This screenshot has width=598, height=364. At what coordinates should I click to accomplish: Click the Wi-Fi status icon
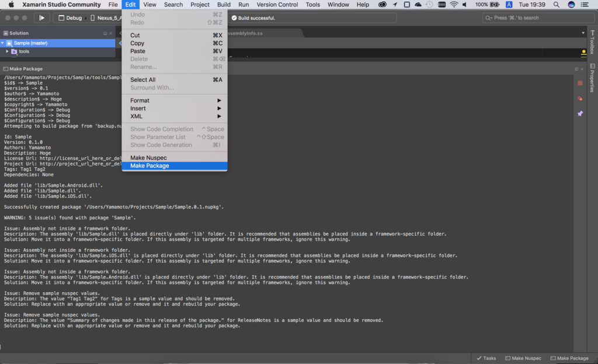pos(454,5)
